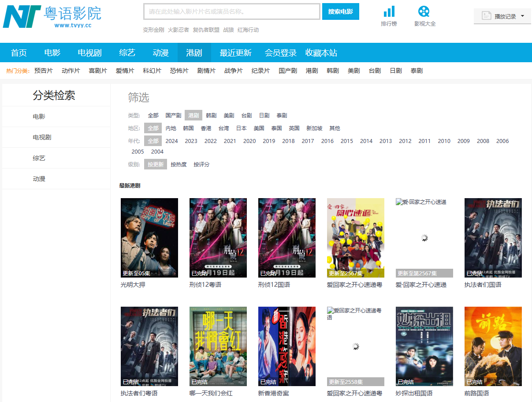Screen dimensions: 532x402
Task: Focus the movie search input field
Action: (x=232, y=11)
